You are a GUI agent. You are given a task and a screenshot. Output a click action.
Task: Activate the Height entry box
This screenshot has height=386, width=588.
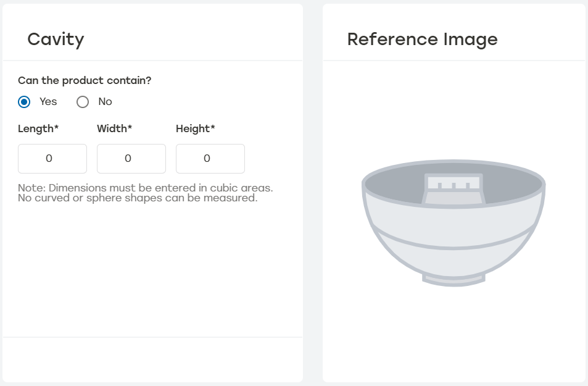(x=210, y=159)
